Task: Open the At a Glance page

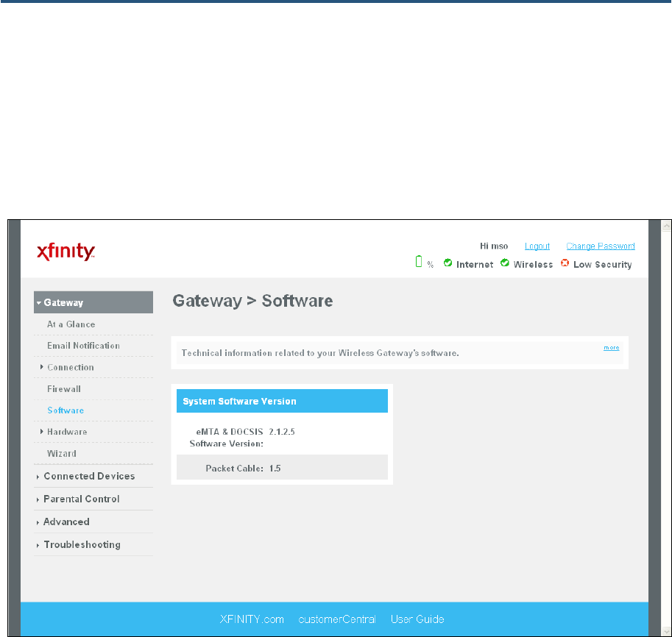Action: click(x=71, y=324)
